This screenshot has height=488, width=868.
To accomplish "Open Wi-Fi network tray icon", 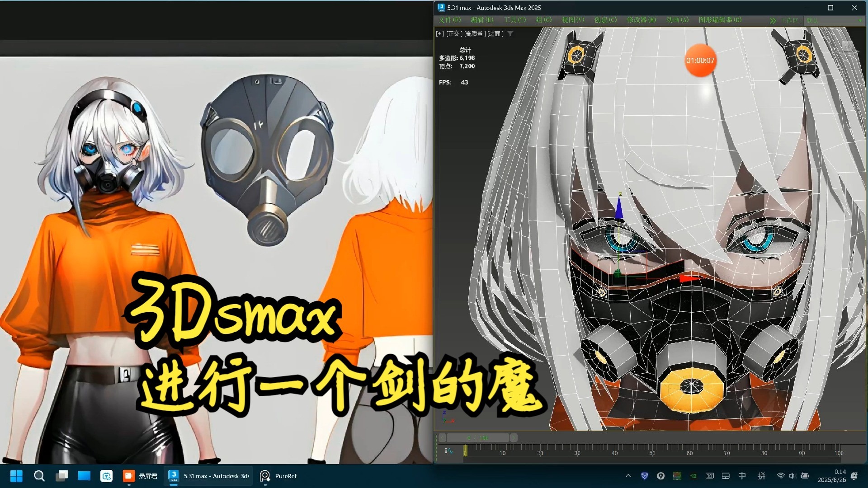I will [x=780, y=476].
